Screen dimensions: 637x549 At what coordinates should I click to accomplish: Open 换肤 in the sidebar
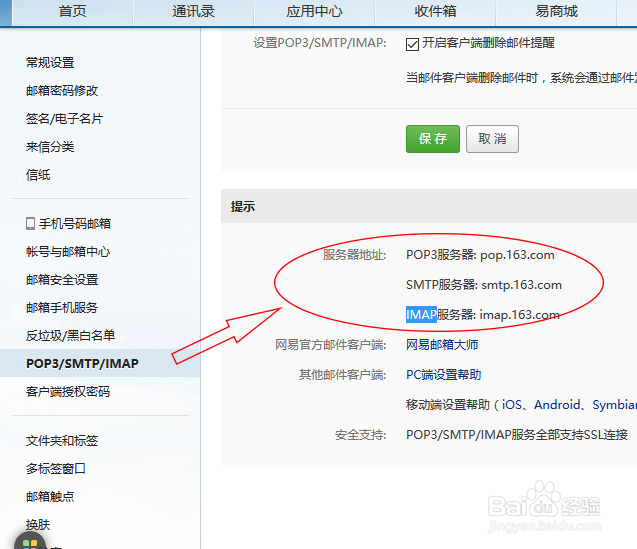click(38, 525)
